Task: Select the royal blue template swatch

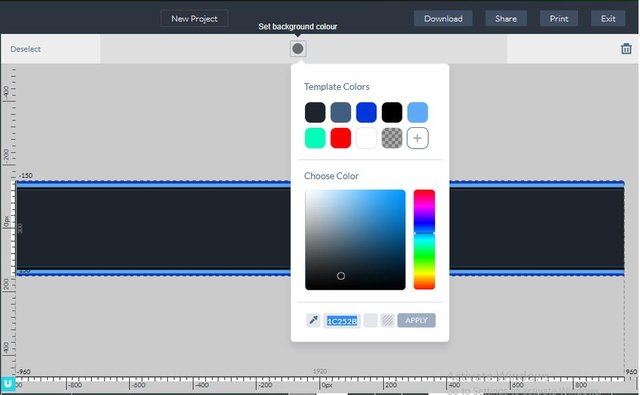Action: click(x=366, y=112)
